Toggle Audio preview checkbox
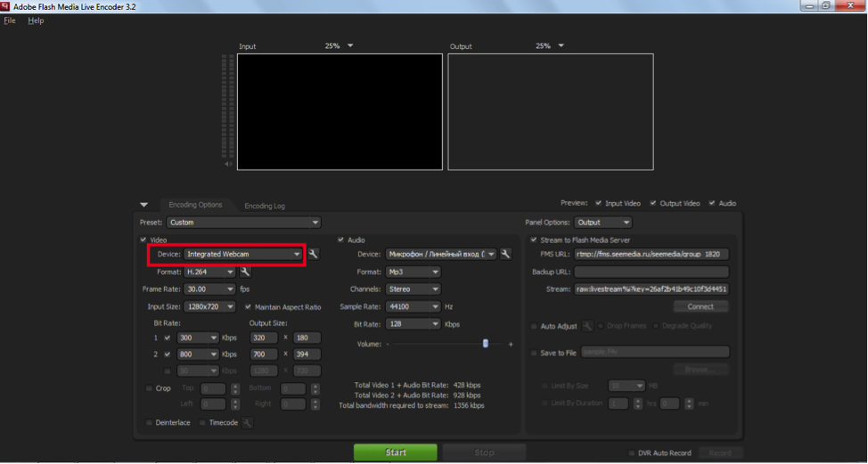 (712, 203)
